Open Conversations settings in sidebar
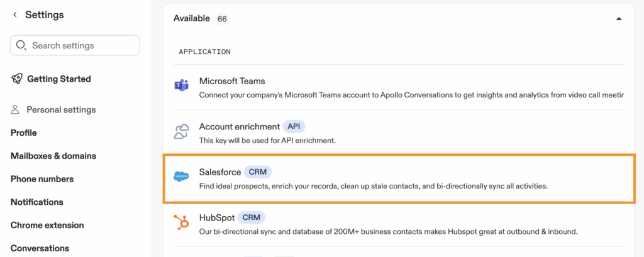This screenshot has width=644, height=257. pyautogui.click(x=40, y=248)
